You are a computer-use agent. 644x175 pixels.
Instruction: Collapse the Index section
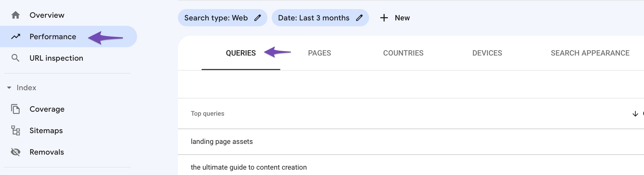pos(9,87)
